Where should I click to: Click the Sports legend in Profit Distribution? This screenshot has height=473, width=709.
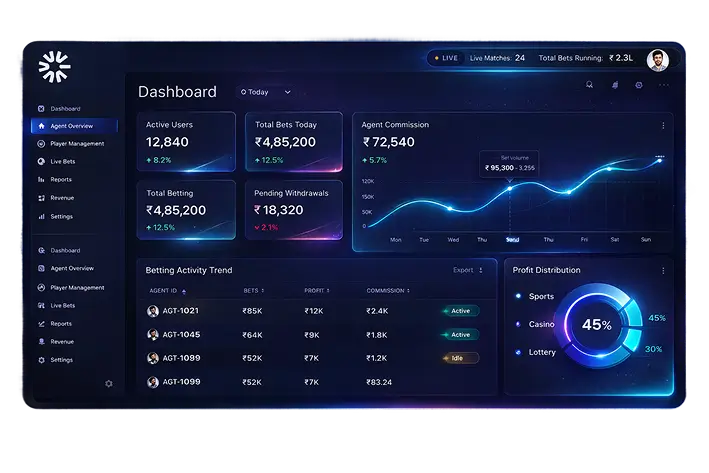pos(540,297)
